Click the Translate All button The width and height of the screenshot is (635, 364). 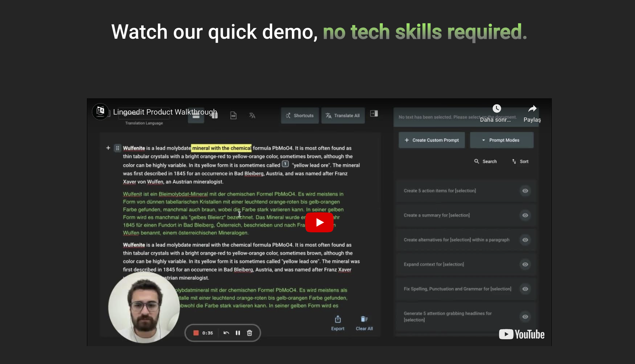pyautogui.click(x=343, y=116)
